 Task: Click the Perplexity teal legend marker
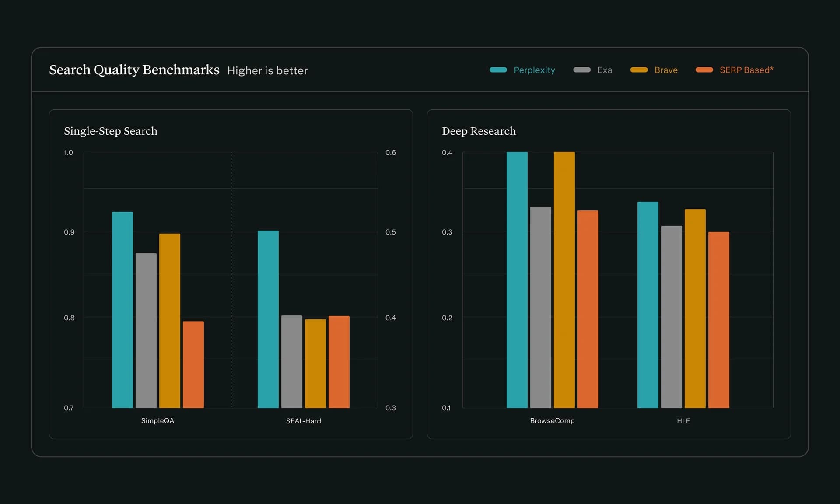pyautogui.click(x=498, y=70)
